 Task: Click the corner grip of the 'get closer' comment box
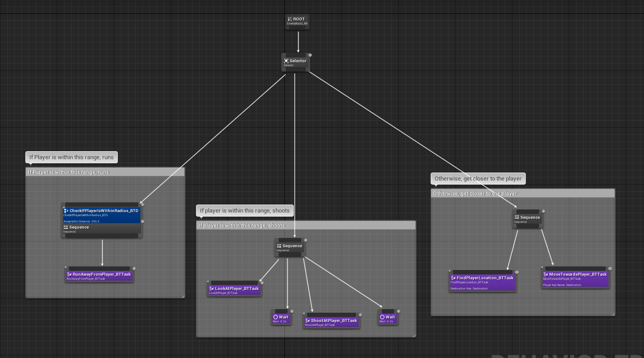pos(613,314)
